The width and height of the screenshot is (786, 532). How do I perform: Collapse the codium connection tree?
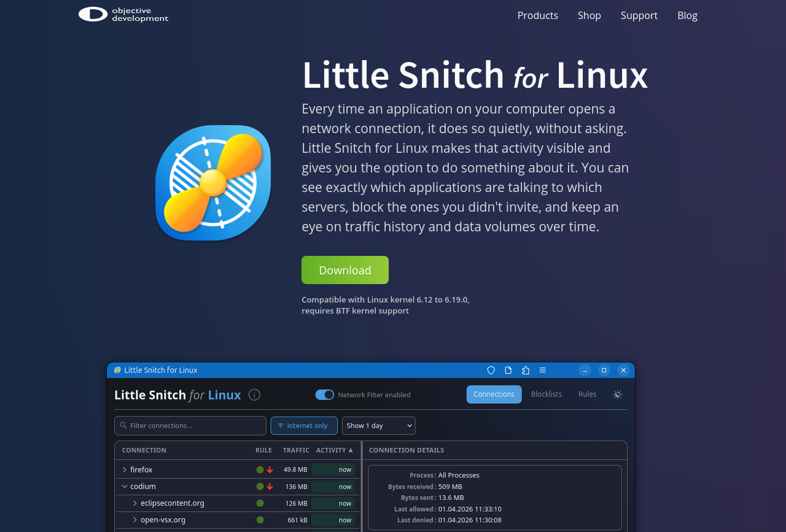coord(125,487)
